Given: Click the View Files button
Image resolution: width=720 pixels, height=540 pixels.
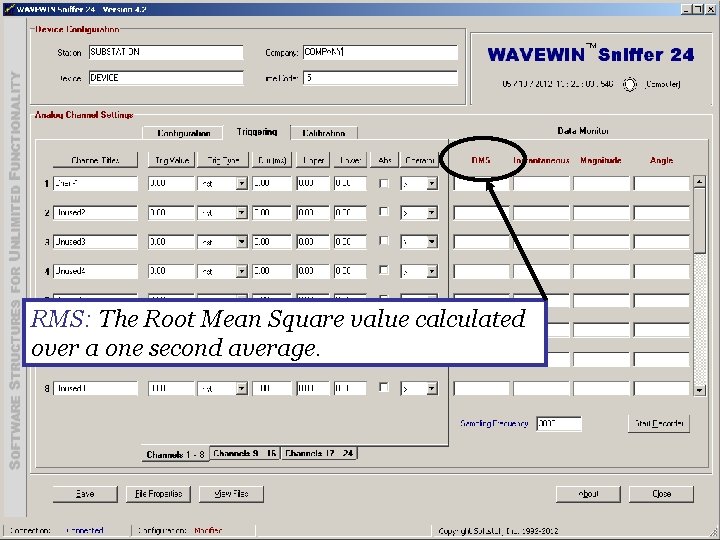Looking at the screenshot, I should [x=231, y=494].
